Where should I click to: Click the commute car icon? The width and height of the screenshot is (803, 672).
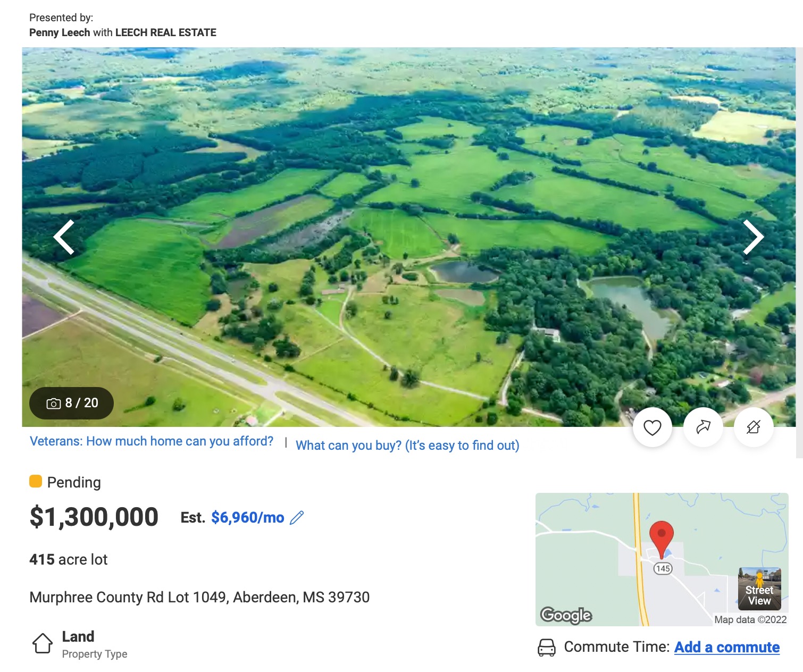(x=547, y=648)
